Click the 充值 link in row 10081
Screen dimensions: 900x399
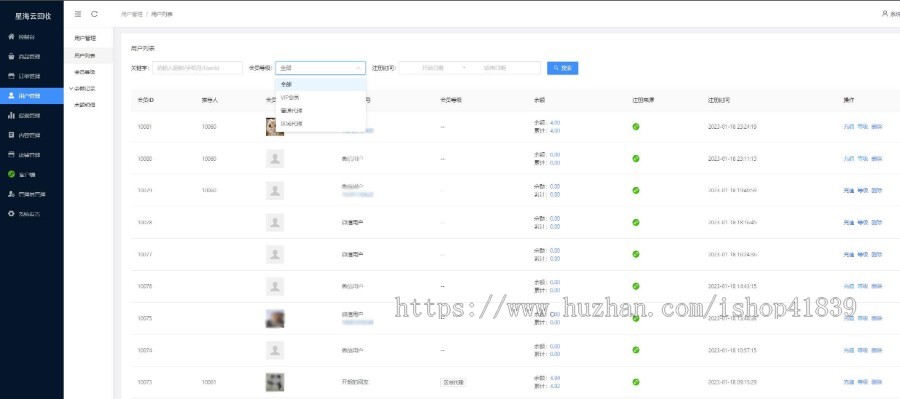coord(849,127)
